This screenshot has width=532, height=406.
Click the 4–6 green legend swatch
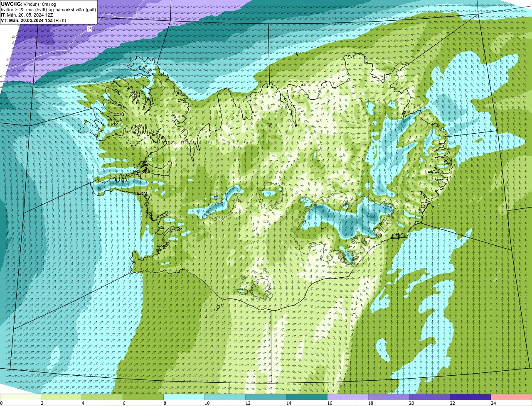(103, 397)
